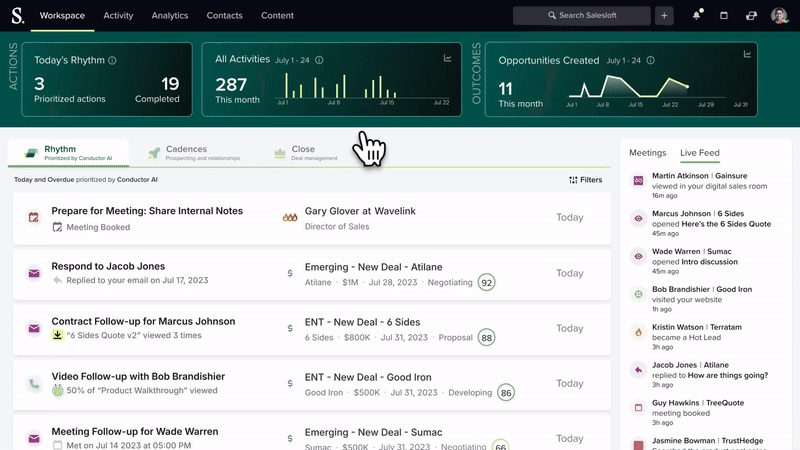This screenshot has height=450, width=800.
Task: Open the Workspace tab
Action: [x=62, y=15]
